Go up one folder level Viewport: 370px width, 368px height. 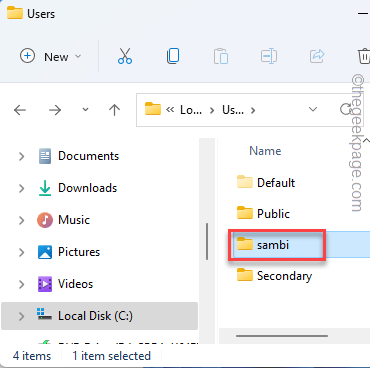coord(114,110)
